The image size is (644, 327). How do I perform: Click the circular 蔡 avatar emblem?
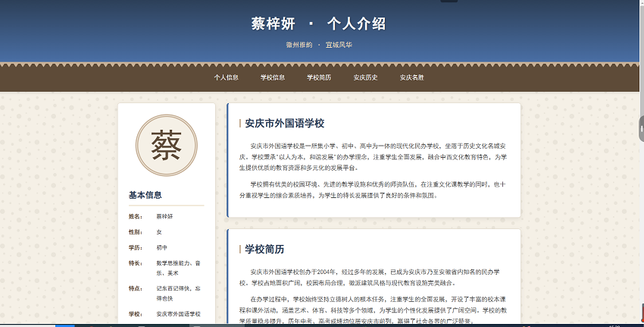pyautogui.click(x=166, y=145)
